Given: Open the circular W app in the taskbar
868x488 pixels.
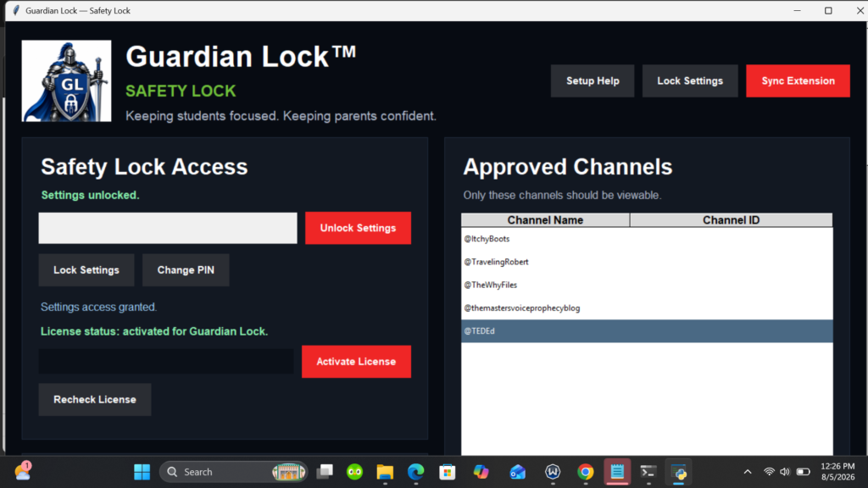Looking at the screenshot, I should [553, 472].
